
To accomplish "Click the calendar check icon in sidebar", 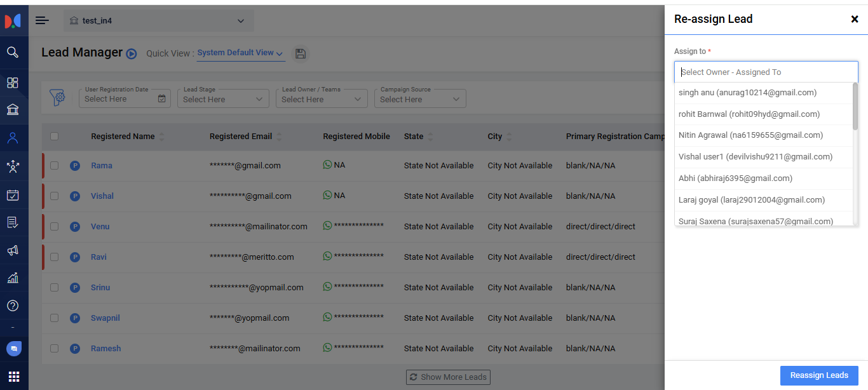I will (13, 195).
